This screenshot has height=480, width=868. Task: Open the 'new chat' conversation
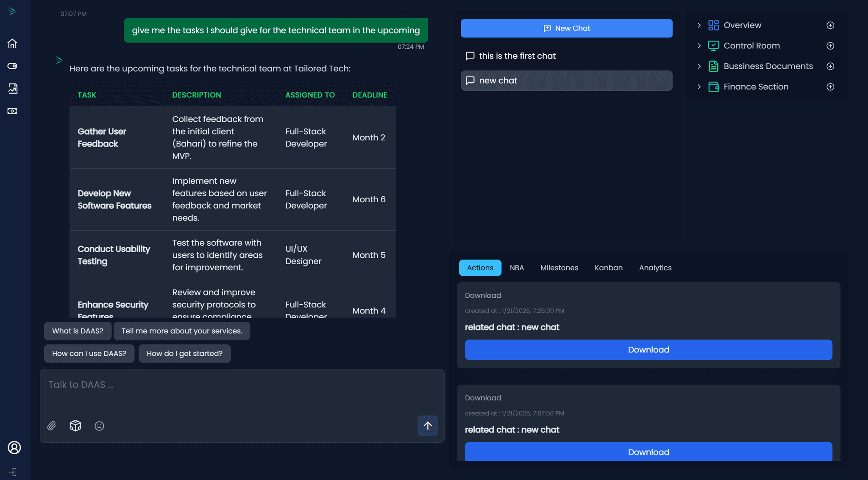pos(566,81)
